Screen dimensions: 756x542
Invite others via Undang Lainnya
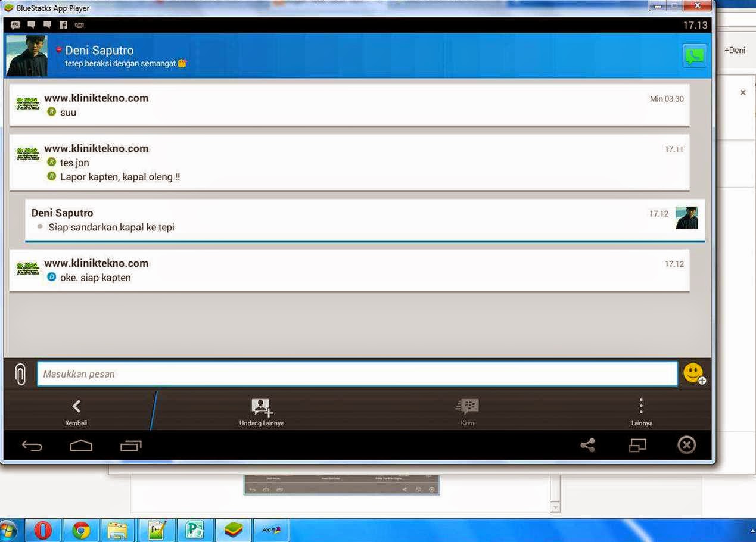click(261, 412)
